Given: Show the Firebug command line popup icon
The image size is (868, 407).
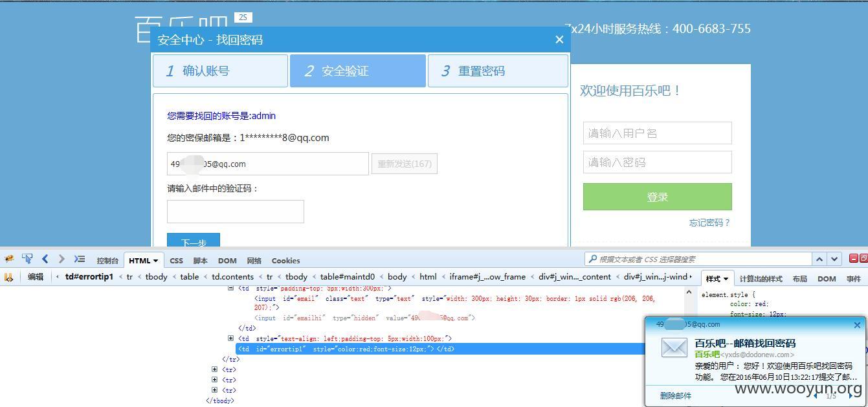Looking at the screenshot, I should click(79, 259).
